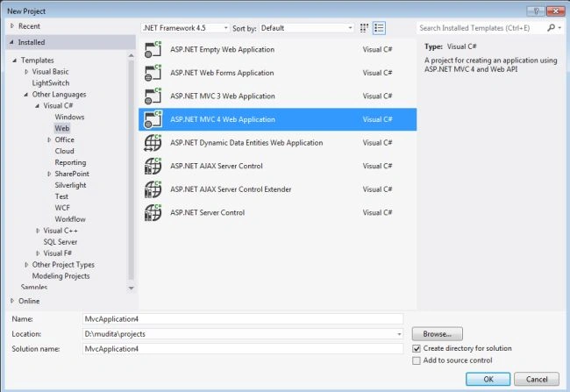Select the Cloud template category
This screenshot has width=570, height=392.
[x=64, y=151]
